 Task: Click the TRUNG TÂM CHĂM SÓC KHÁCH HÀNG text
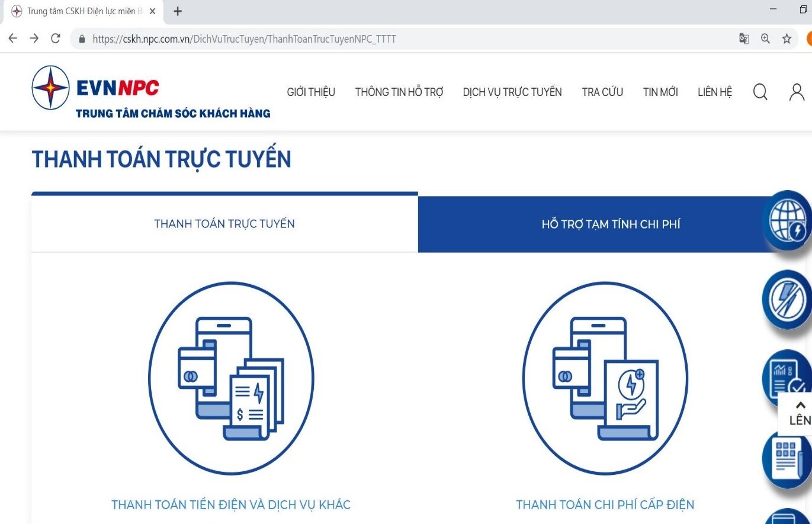(173, 114)
